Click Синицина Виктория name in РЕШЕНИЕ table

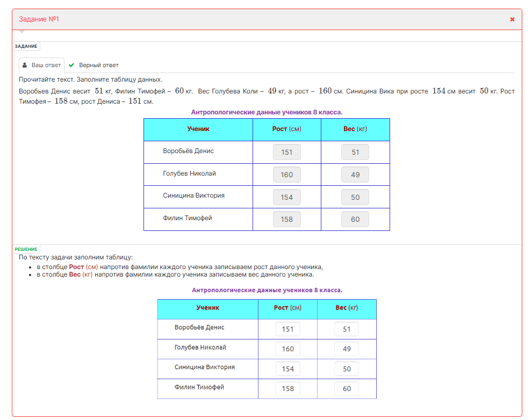pos(205,367)
